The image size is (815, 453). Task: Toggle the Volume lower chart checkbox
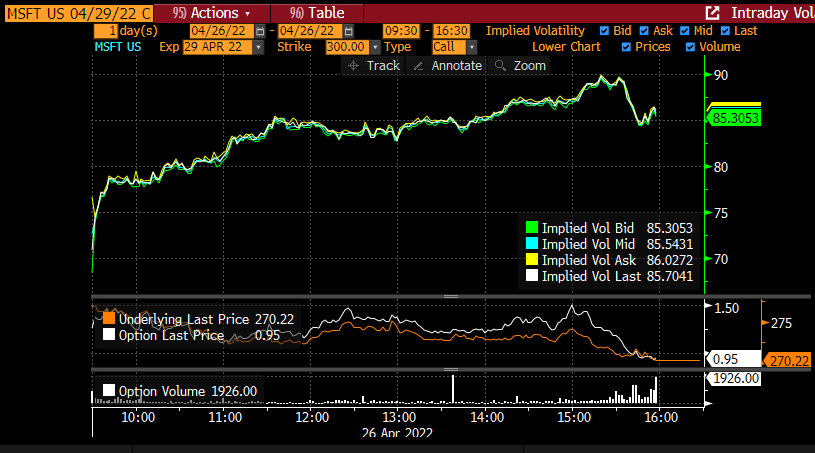[690, 47]
